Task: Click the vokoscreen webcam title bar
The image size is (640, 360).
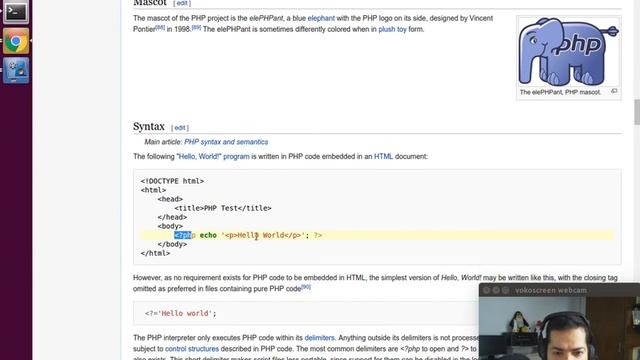Action: click(x=559, y=290)
